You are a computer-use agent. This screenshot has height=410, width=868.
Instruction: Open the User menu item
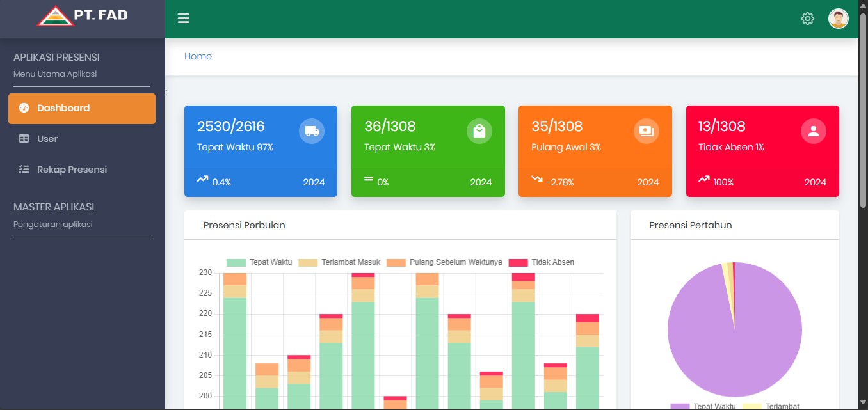[47, 139]
